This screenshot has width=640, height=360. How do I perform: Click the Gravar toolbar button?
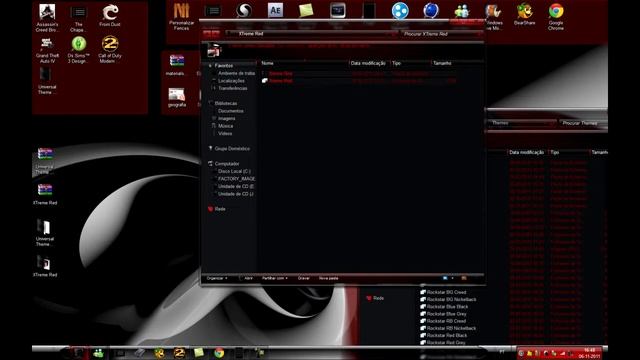pos(304,278)
